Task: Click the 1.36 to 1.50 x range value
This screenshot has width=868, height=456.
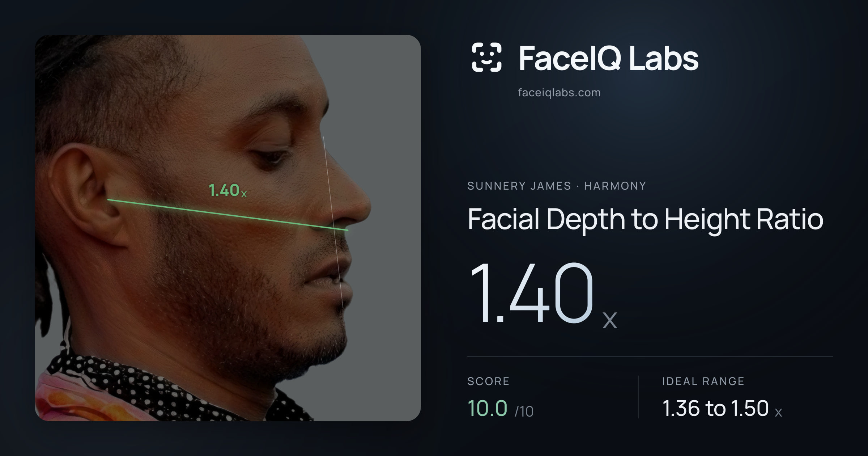Action: (722, 408)
